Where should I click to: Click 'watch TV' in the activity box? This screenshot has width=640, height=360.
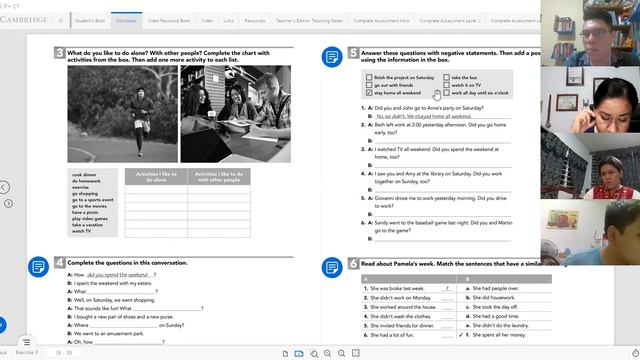[82, 231]
